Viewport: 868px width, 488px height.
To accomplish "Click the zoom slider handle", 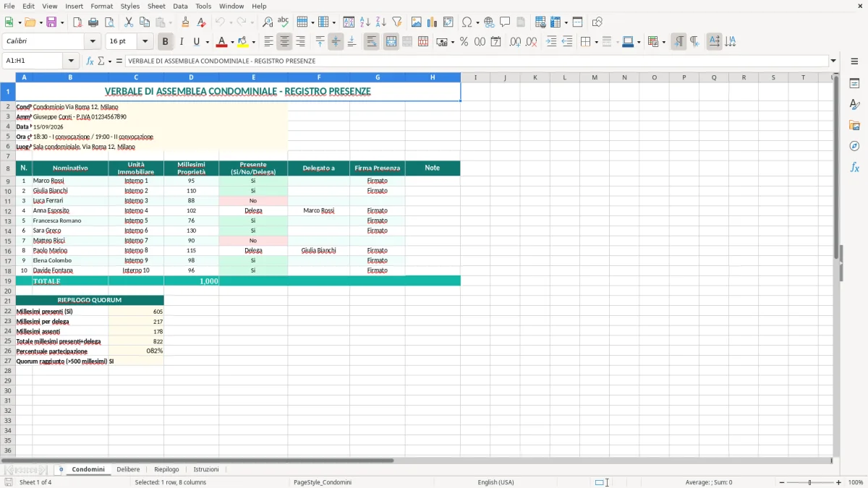I will pos(809,482).
